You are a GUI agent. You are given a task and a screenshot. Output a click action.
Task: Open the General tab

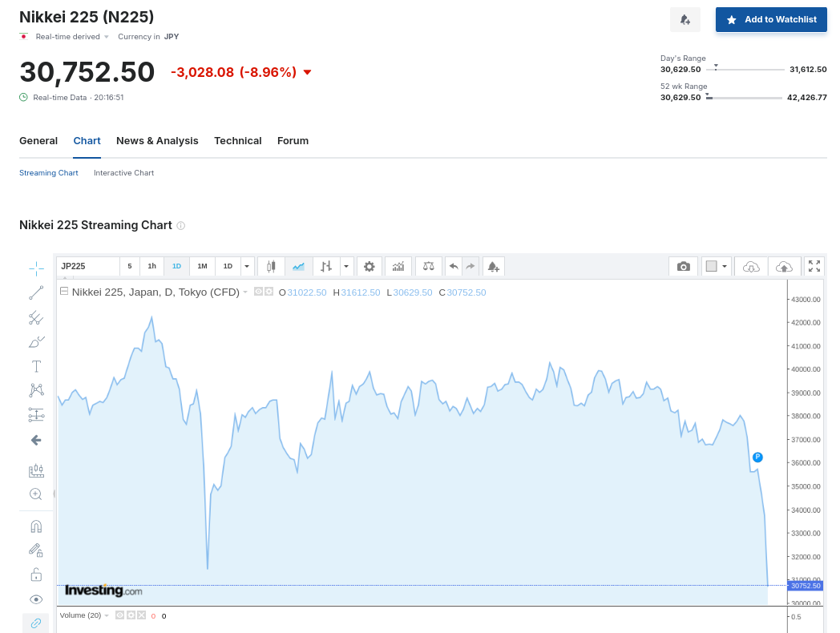point(38,141)
